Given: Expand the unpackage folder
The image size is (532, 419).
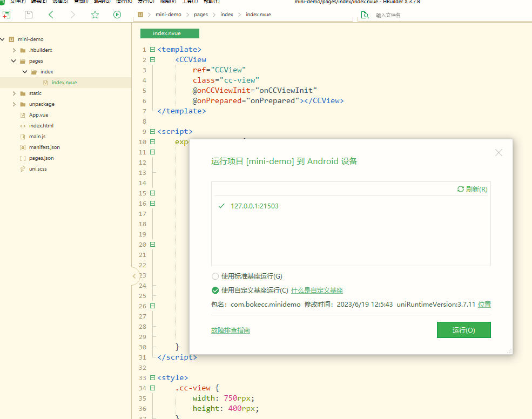Looking at the screenshot, I should (x=14, y=104).
